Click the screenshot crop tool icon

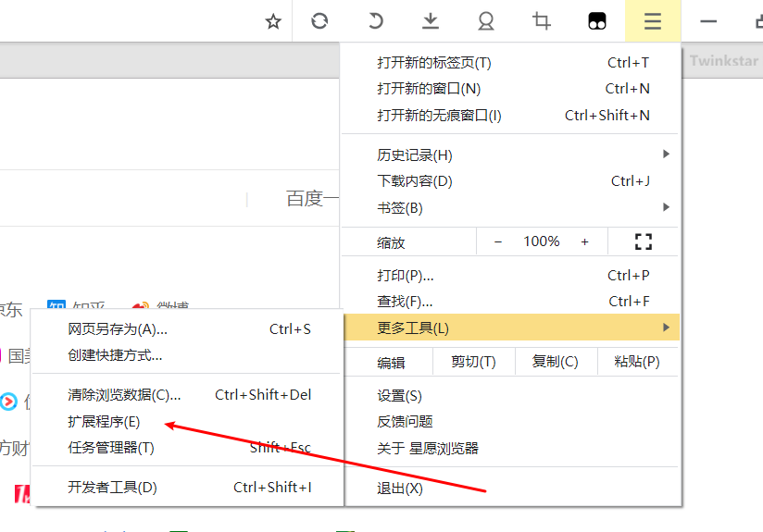pos(542,21)
